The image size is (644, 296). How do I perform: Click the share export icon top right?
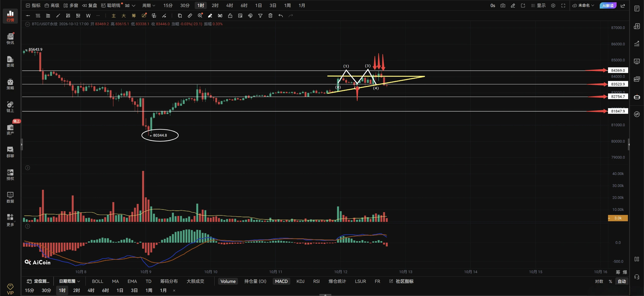tap(623, 5)
